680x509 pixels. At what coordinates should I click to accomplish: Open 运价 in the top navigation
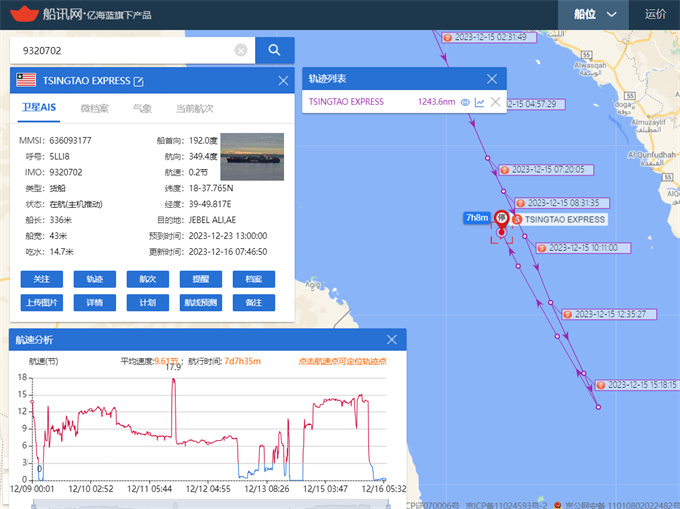[656, 14]
